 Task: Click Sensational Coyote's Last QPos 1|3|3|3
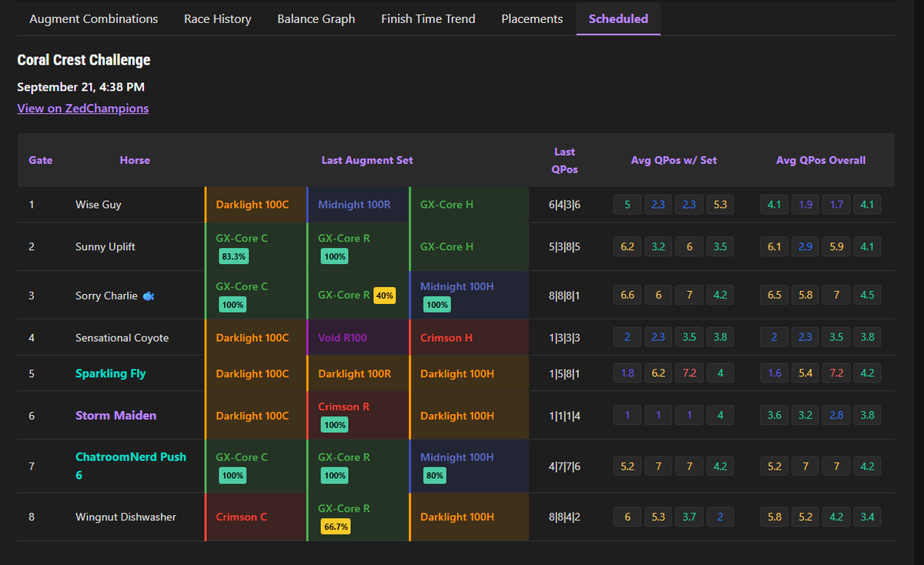pos(564,337)
